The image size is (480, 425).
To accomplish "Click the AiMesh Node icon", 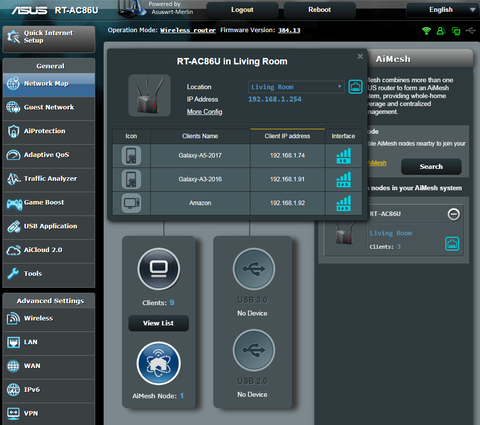I will point(159,363).
